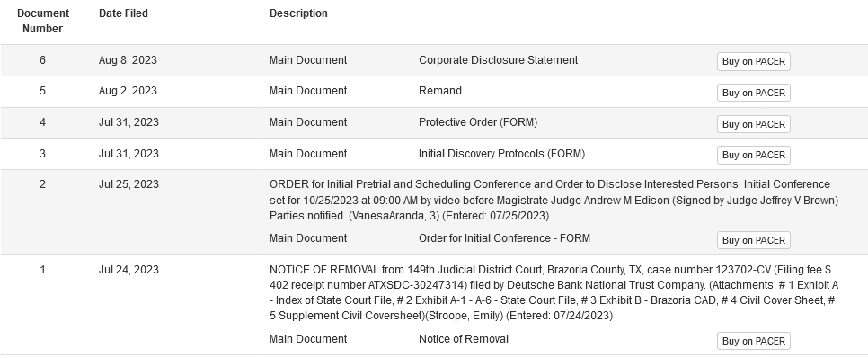Select the Notice of Removal title
The width and height of the screenshot is (868, 358).
click(x=464, y=339)
